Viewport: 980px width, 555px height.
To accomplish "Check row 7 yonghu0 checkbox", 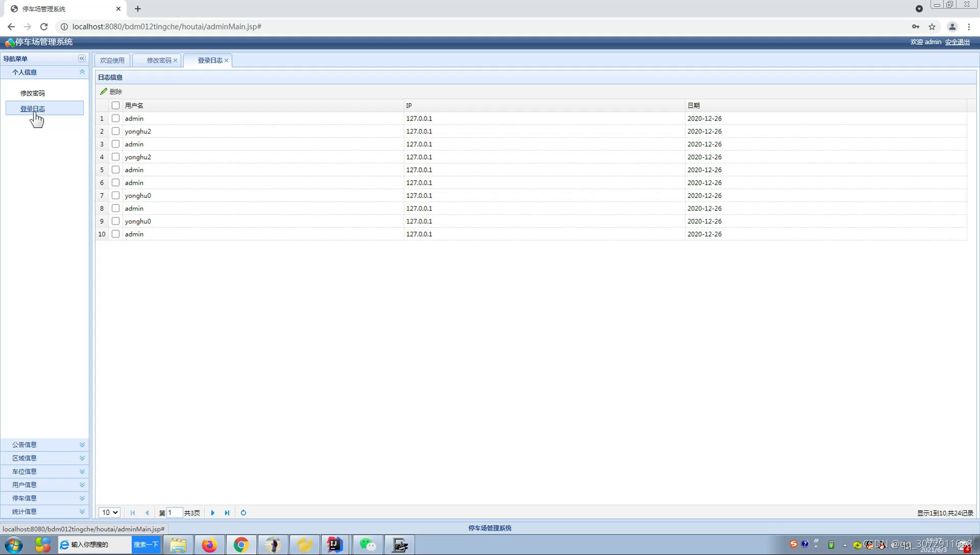I will click(x=116, y=195).
